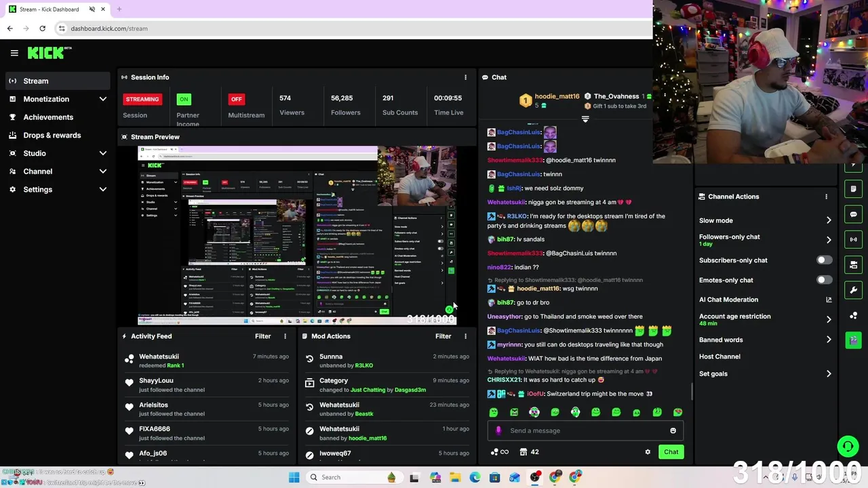Click the Chat panel header icon

tap(485, 77)
